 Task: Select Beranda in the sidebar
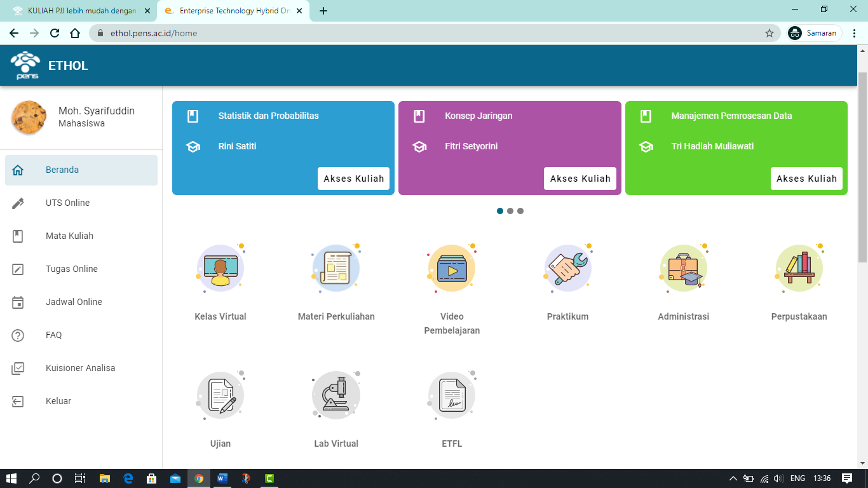click(63, 170)
